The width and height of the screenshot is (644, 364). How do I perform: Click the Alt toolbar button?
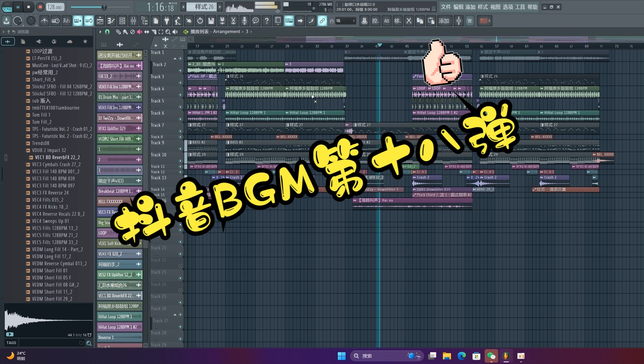(386, 21)
